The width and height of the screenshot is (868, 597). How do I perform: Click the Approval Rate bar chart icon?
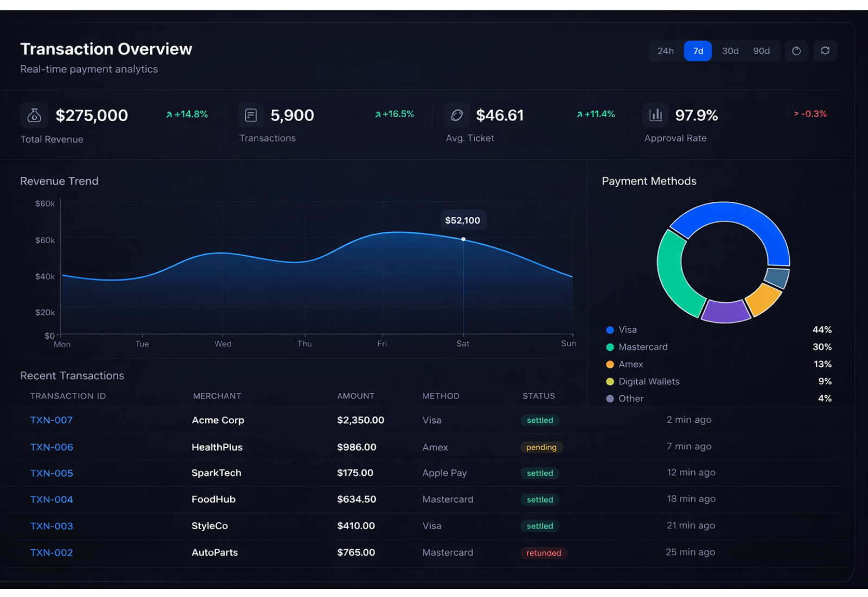tap(656, 115)
